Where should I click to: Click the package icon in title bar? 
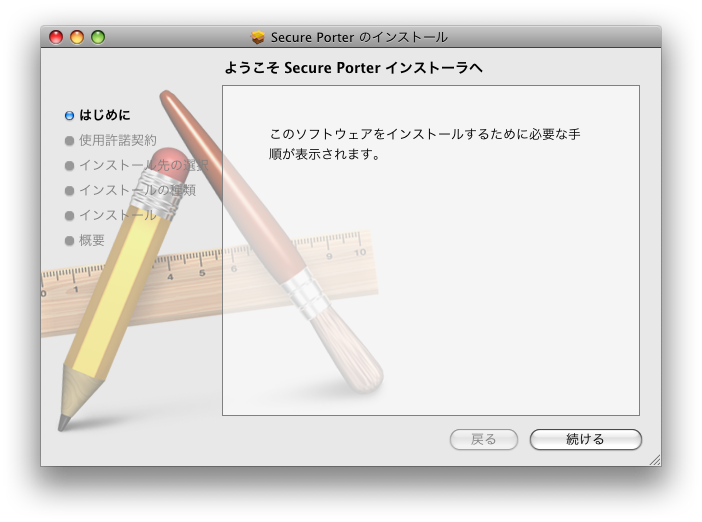click(257, 37)
